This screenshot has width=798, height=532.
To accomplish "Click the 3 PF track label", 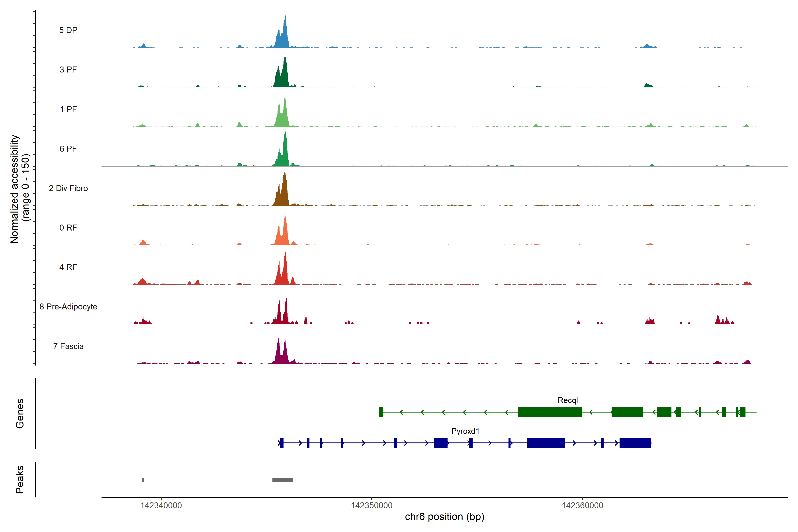I will tap(68, 70).
